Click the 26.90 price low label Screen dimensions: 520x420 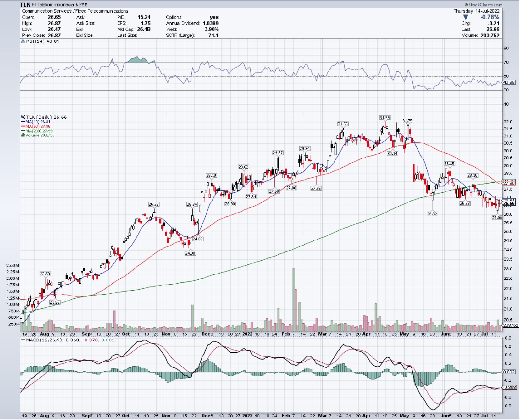[230, 204]
